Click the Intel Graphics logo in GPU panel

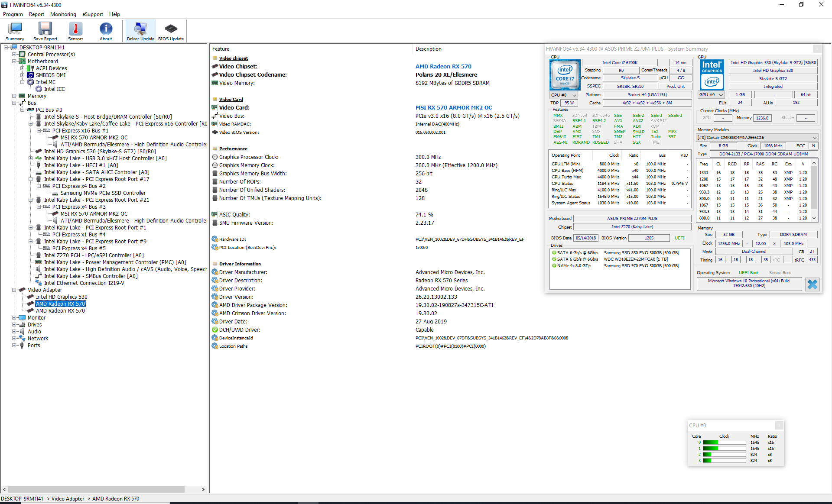click(x=711, y=75)
